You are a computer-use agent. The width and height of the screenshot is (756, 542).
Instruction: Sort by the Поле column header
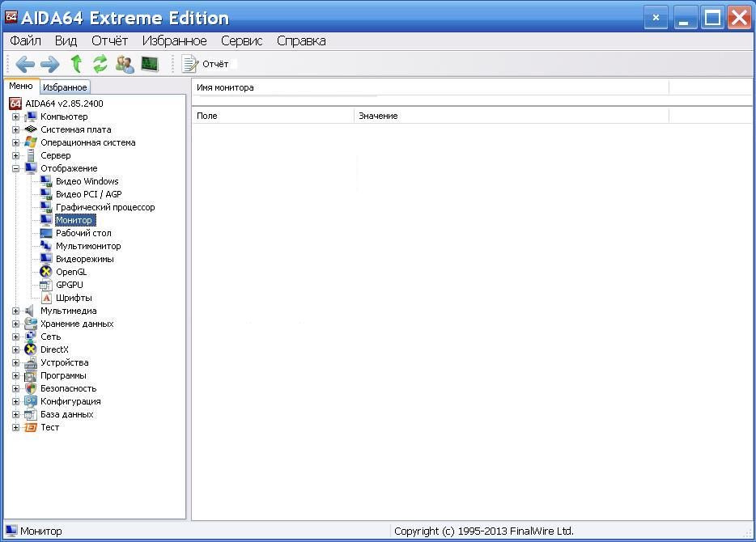273,116
